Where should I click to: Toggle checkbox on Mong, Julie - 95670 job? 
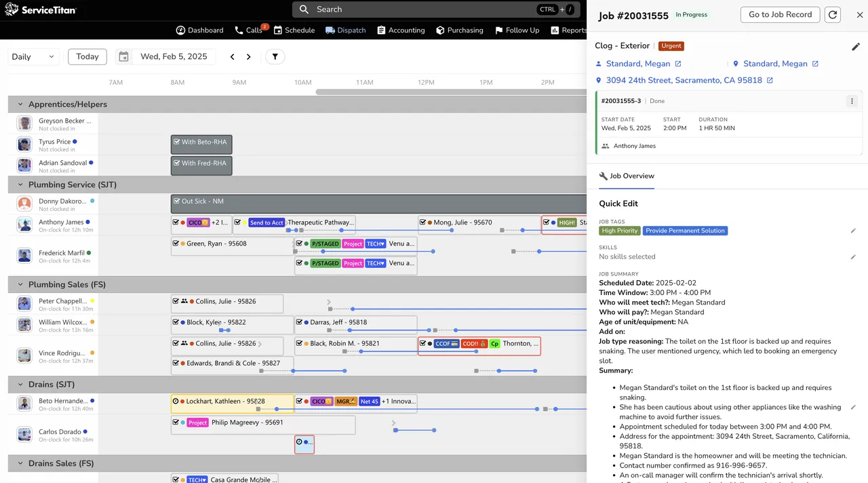tap(423, 222)
